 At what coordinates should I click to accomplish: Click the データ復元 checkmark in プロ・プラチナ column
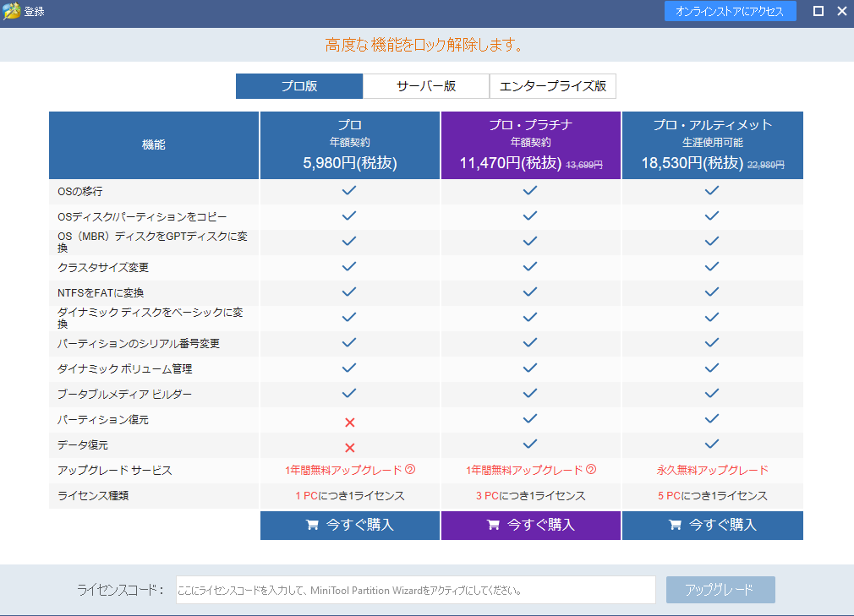(x=530, y=444)
